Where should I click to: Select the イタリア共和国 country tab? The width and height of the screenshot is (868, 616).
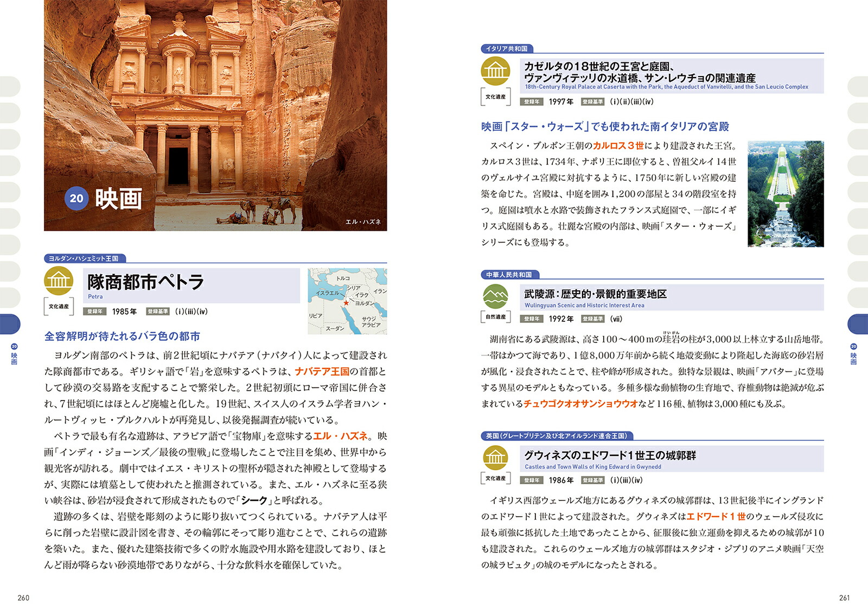coord(507,49)
